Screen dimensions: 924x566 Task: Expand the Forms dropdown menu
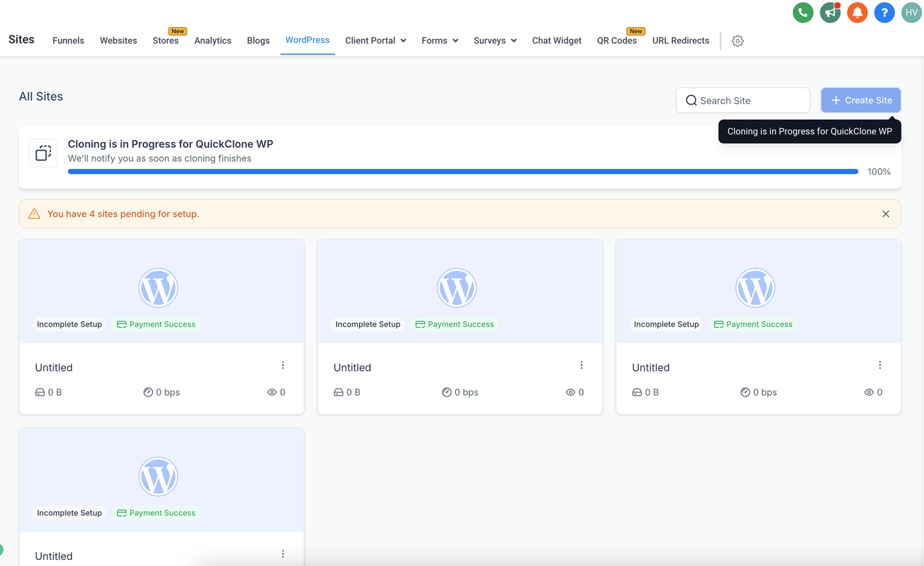pyautogui.click(x=440, y=41)
